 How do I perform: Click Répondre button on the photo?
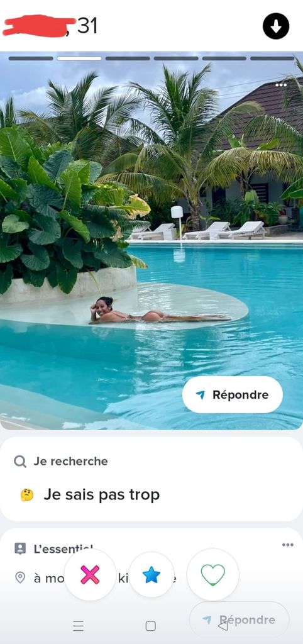[x=233, y=395]
